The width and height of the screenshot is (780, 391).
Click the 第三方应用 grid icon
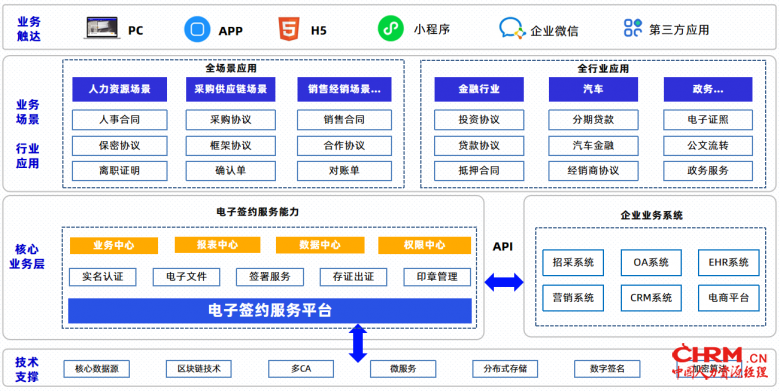pos(633,28)
